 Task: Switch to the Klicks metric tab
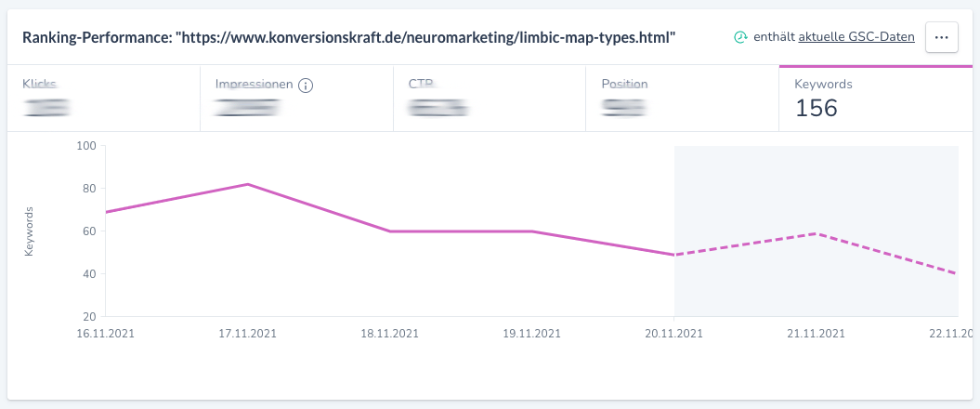pos(103,98)
